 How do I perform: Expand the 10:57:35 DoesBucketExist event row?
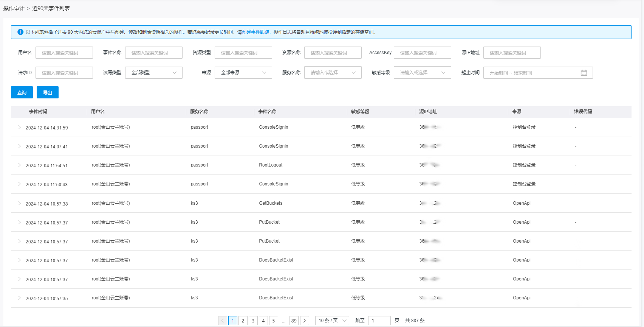click(19, 298)
